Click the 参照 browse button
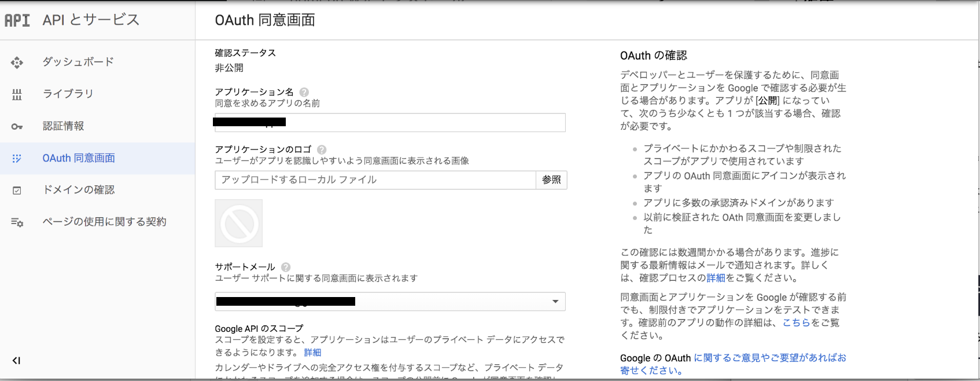The width and height of the screenshot is (980, 381). [551, 180]
